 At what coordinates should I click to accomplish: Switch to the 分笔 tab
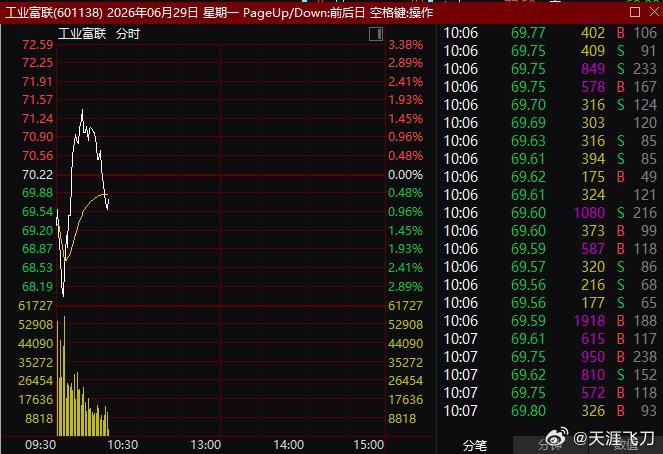475,445
